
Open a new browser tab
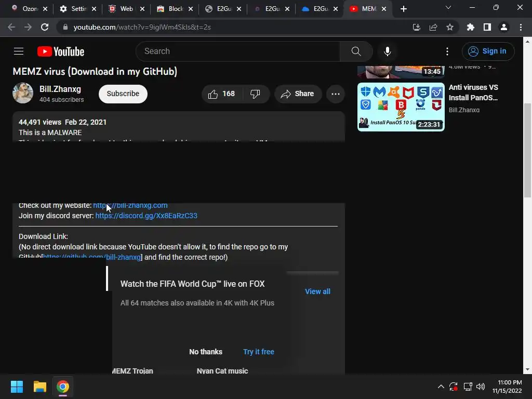(403, 9)
